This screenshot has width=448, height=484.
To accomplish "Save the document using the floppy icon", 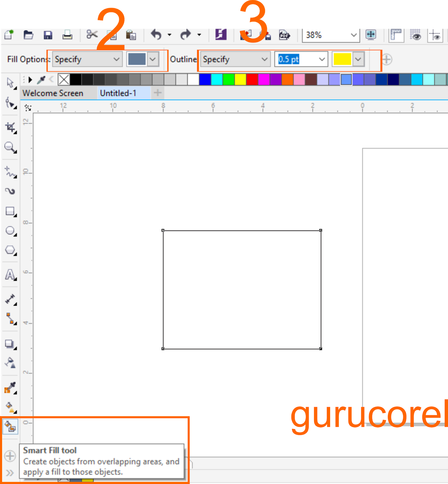I will (48, 35).
